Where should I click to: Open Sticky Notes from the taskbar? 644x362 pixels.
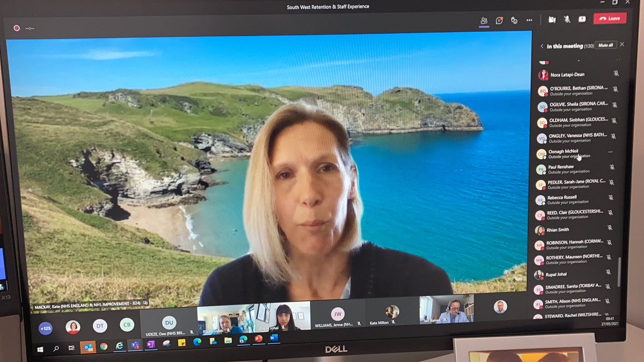(x=182, y=342)
